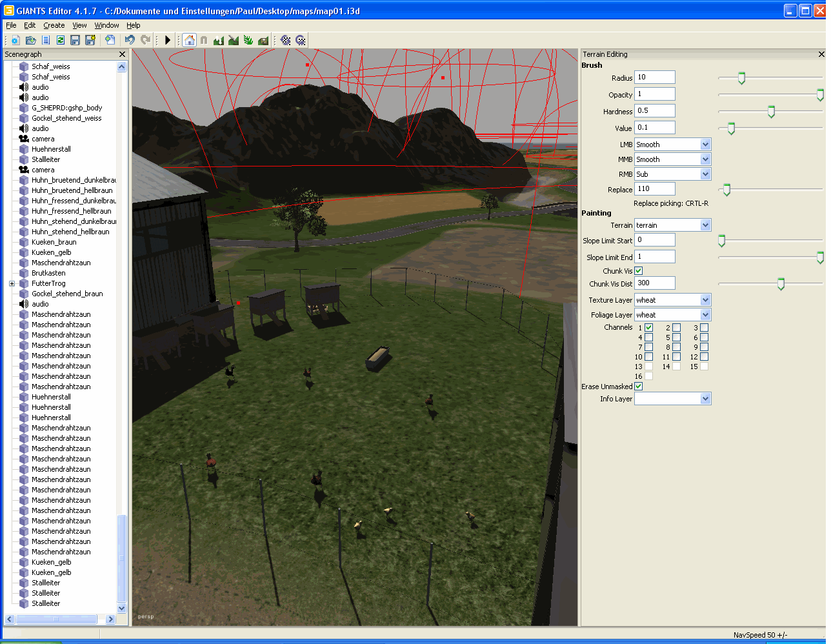This screenshot has width=831, height=644.
Task: Enable channel 2 checkbox
Action: pos(676,328)
